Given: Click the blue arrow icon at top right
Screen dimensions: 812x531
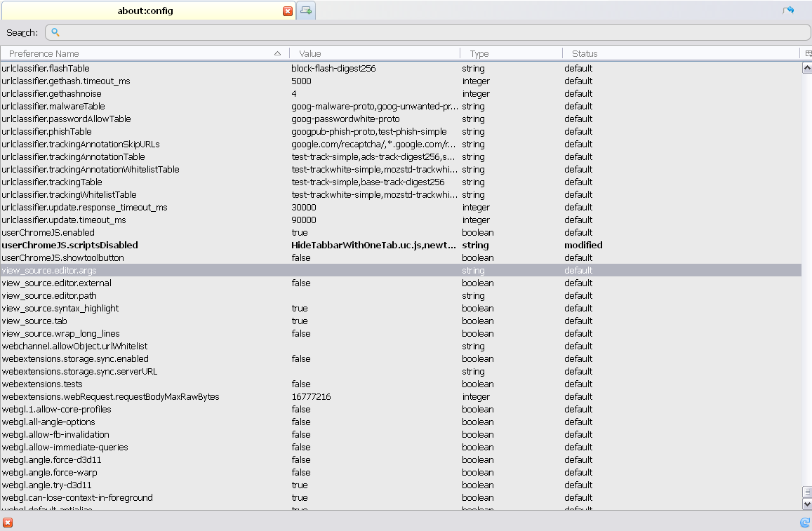Looking at the screenshot, I should coord(788,11).
